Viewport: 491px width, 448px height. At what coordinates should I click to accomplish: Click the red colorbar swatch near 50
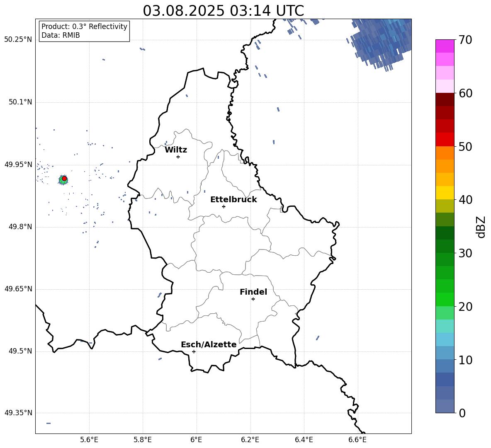[445, 140]
